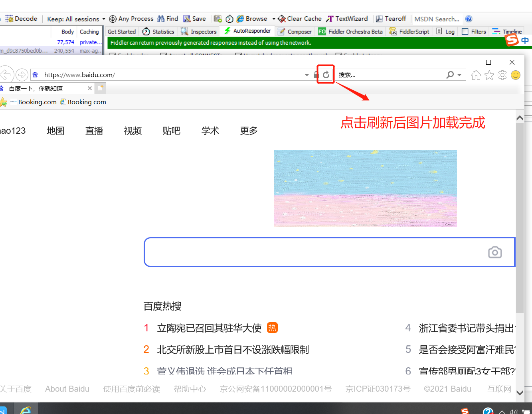Click the browser refresh button
The image size is (532, 414).
click(x=326, y=75)
